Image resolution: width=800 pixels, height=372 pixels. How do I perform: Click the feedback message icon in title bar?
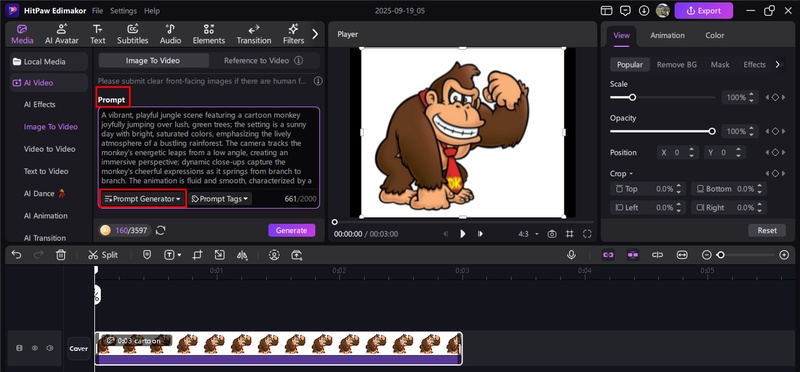[625, 10]
